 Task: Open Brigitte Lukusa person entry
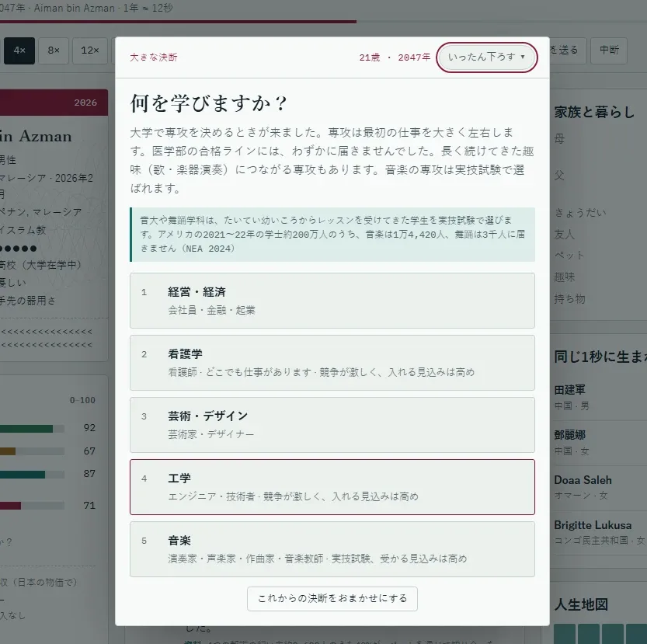tap(599, 533)
